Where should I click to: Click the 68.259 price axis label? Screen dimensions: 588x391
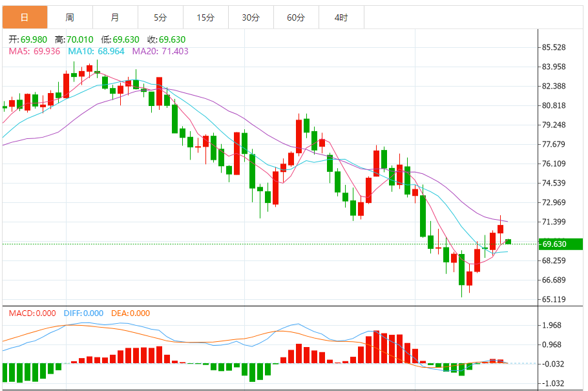click(554, 260)
